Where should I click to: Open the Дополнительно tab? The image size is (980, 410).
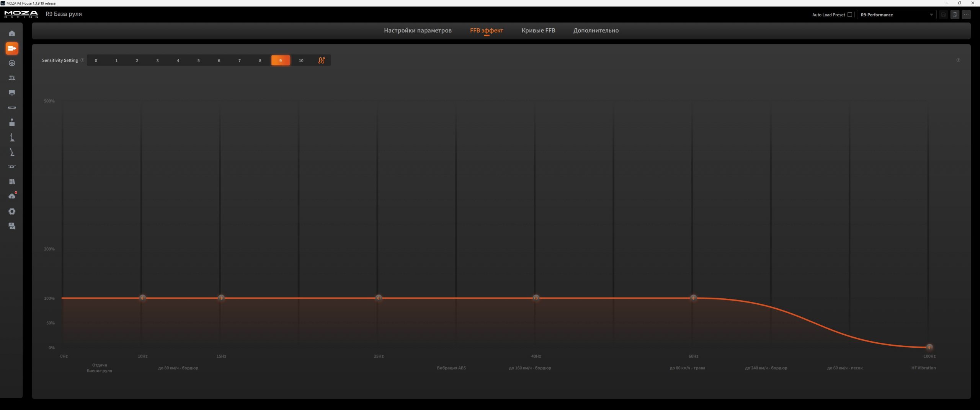[596, 31]
